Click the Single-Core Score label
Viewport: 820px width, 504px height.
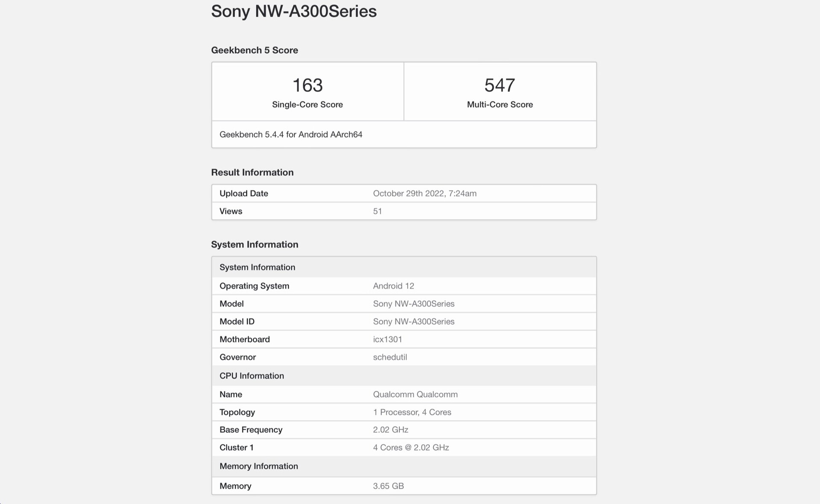click(x=307, y=105)
